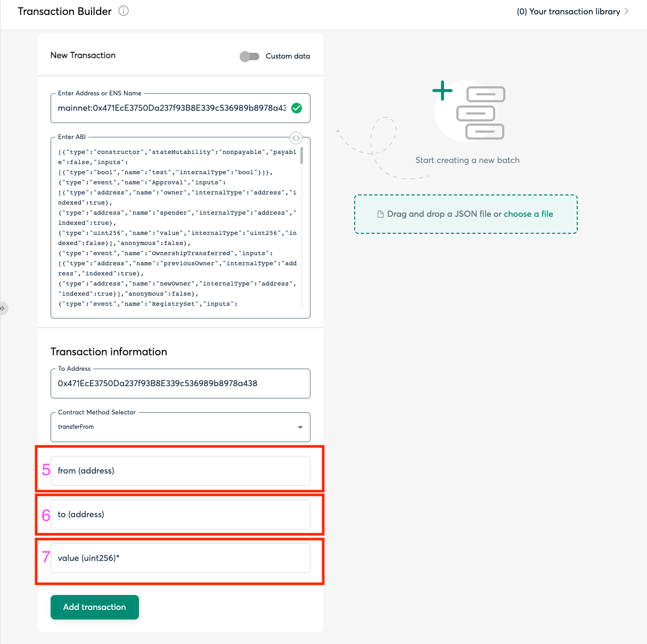Expand the collapsed left sidebar with double chevrons
The image size is (647, 644).
point(4,308)
